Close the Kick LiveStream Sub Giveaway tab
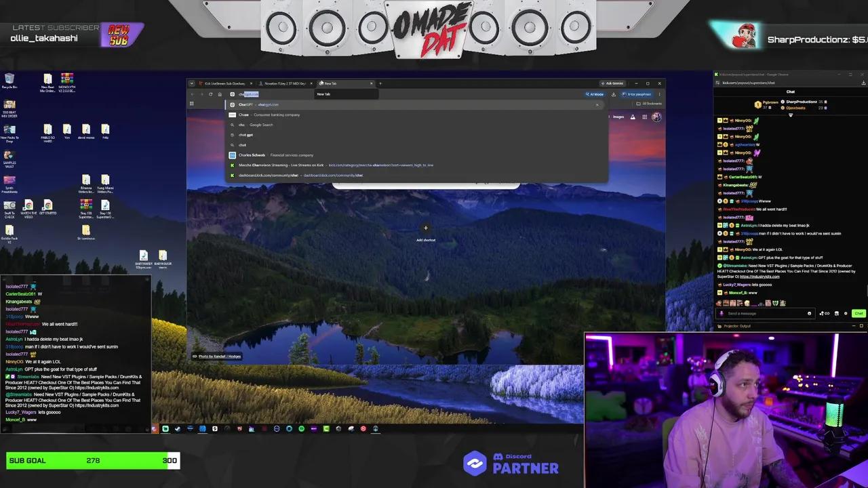 click(x=251, y=83)
